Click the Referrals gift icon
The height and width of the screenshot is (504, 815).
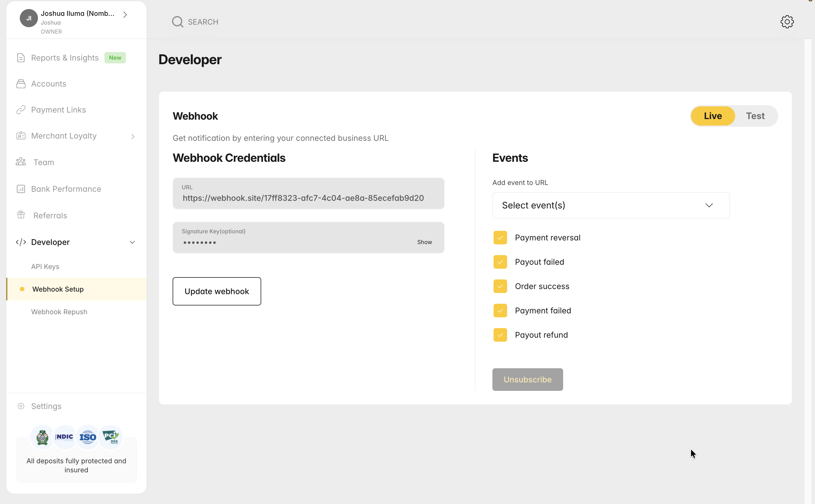point(21,215)
